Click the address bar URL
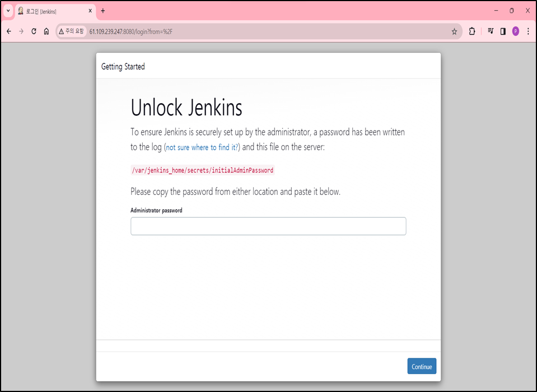Screen dimensions: 537x392 [131, 32]
